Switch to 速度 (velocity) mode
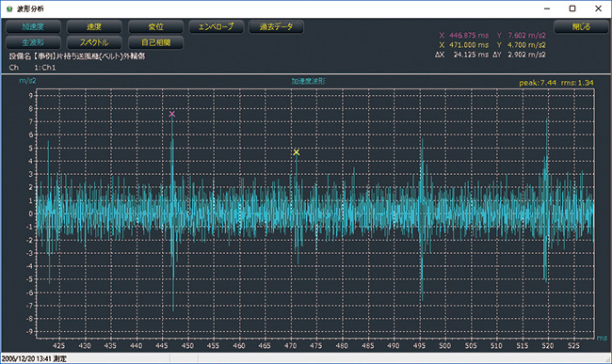The height and width of the screenshot is (364, 612). click(94, 27)
